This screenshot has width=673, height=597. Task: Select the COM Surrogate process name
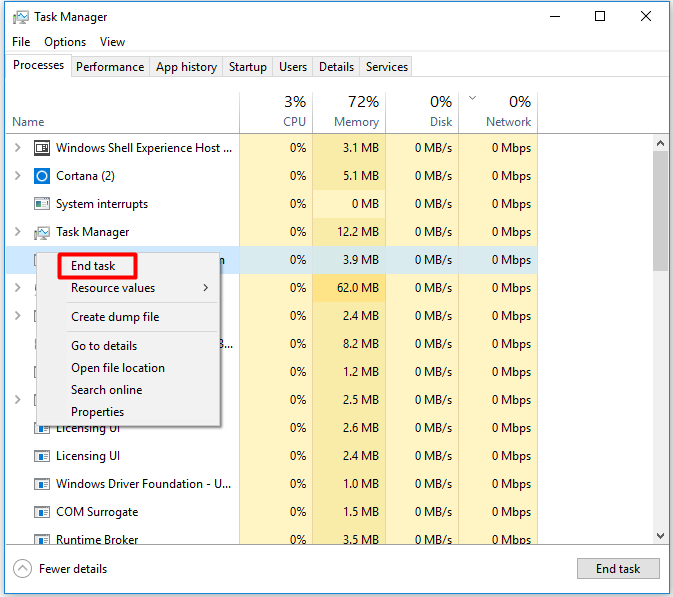[x=97, y=512]
